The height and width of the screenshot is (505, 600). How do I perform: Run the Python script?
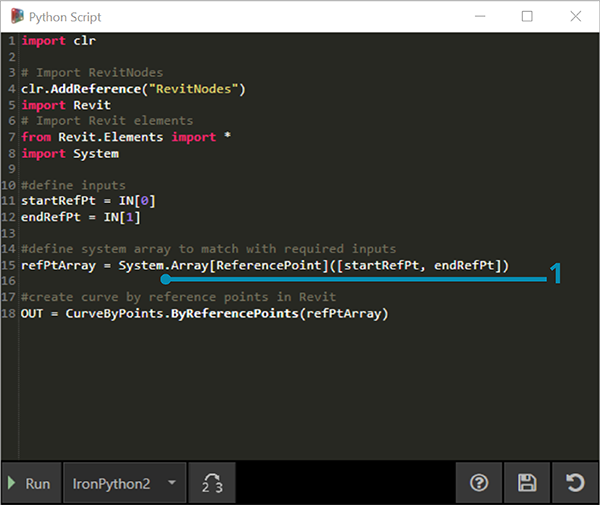29,483
